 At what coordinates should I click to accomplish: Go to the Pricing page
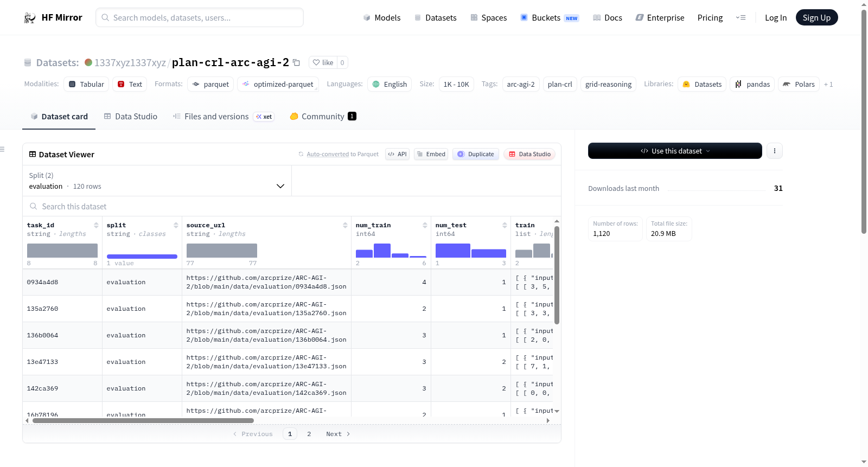(x=710, y=17)
